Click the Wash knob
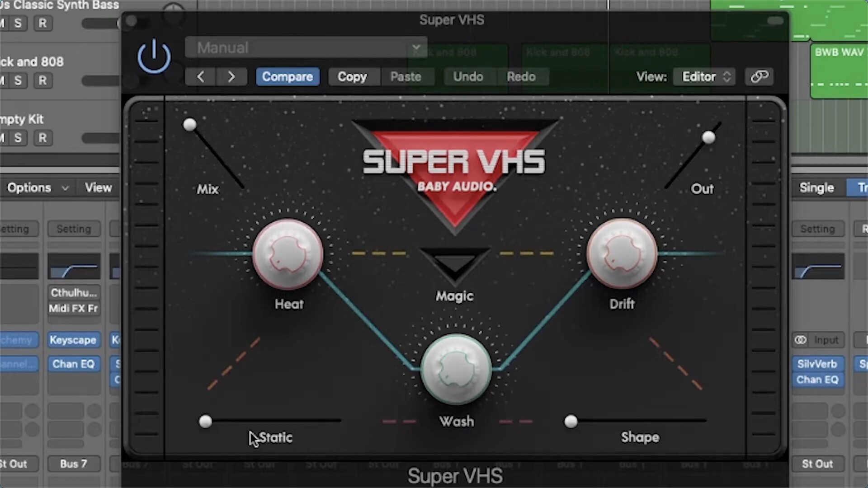The image size is (868, 488). pos(456,369)
